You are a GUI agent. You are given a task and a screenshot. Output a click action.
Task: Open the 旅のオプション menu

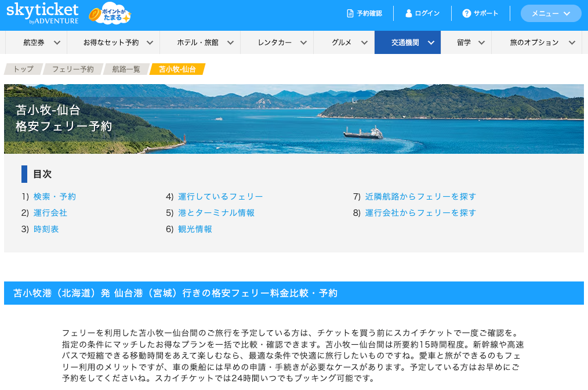click(x=542, y=42)
